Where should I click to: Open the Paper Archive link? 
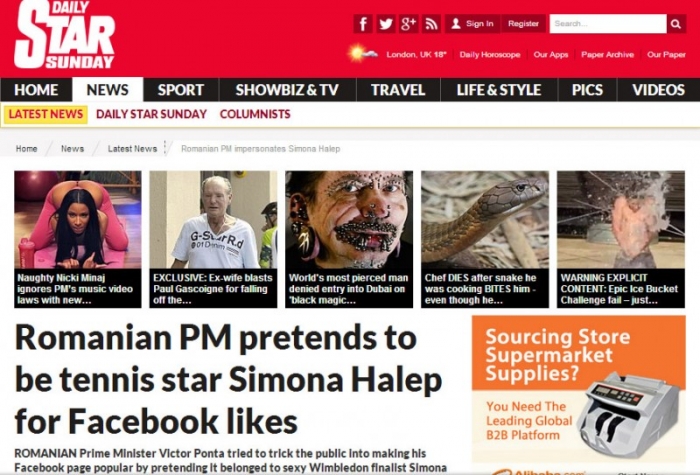click(x=607, y=54)
